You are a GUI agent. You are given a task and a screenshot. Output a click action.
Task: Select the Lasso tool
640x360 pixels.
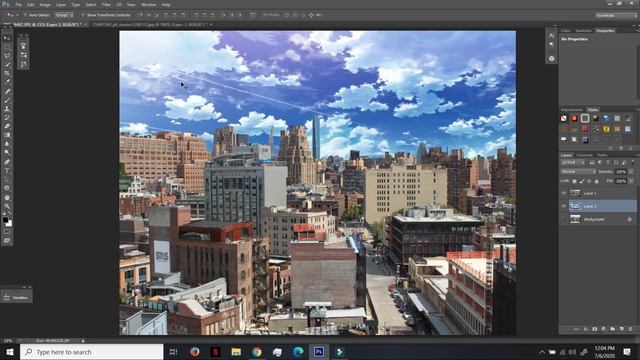tap(7, 56)
